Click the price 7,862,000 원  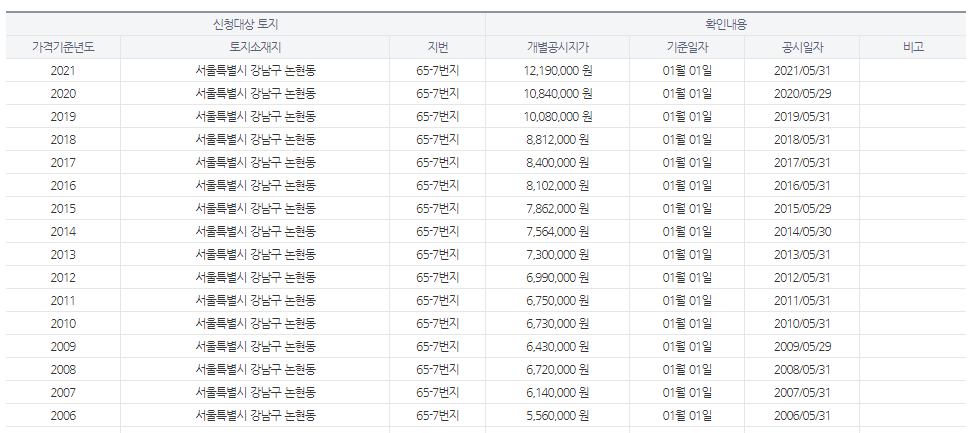557,209
